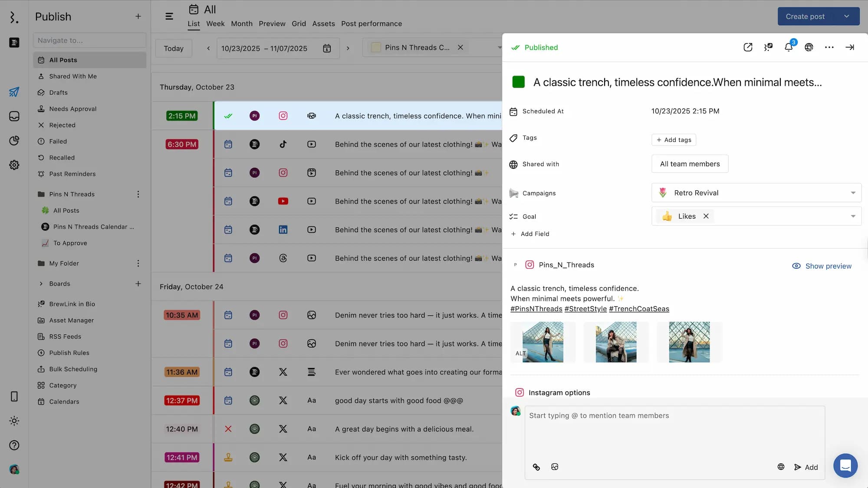This screenshot has height=488, width=868.
Task: Expand the Boards section
Action: (41, 284)
